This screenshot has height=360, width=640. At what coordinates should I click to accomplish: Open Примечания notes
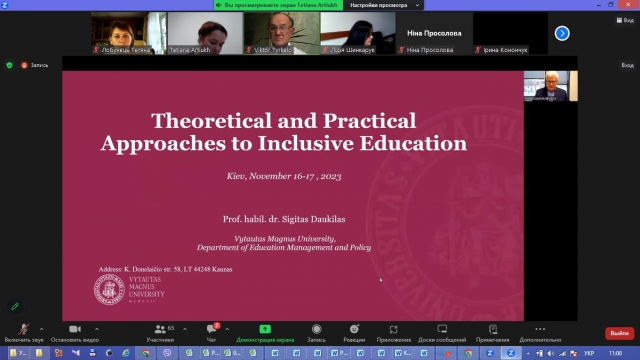click(493, 333)
